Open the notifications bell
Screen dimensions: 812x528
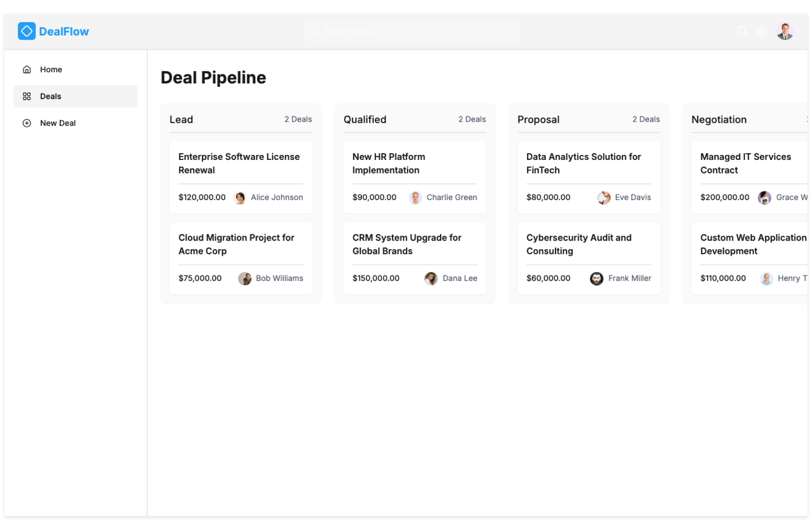[x=741, y=31]
